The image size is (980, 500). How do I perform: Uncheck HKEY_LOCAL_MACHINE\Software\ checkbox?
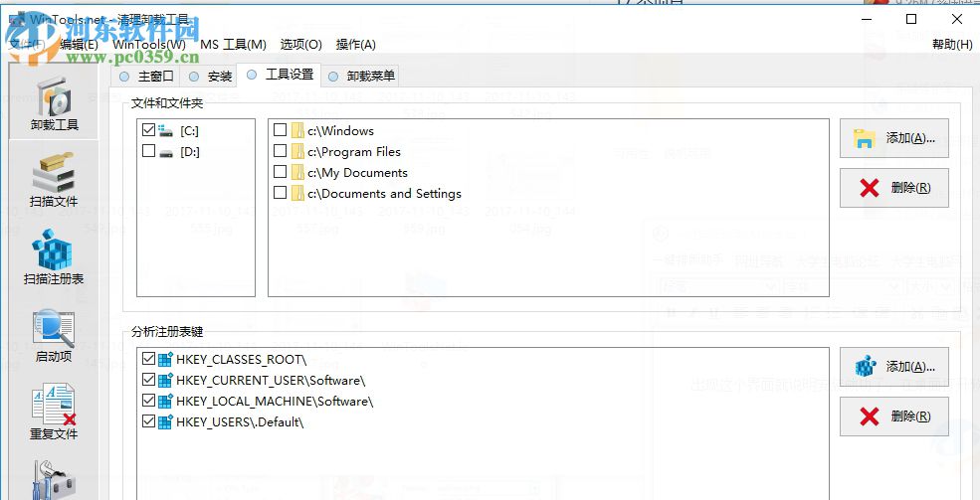(149, 401)
